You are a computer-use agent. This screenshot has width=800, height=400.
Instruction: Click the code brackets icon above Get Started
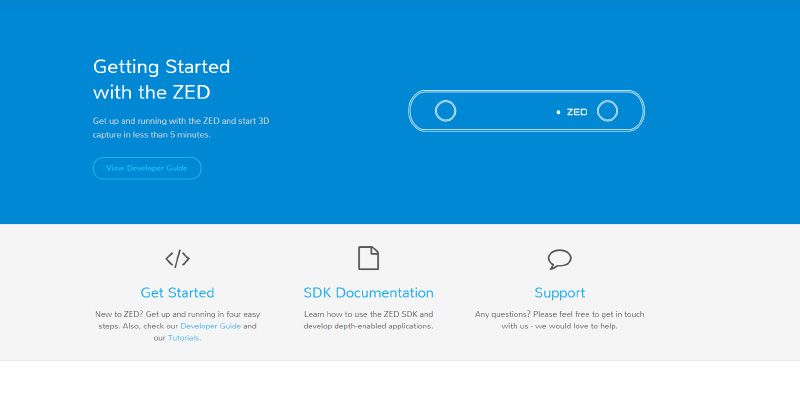[178, 259]
